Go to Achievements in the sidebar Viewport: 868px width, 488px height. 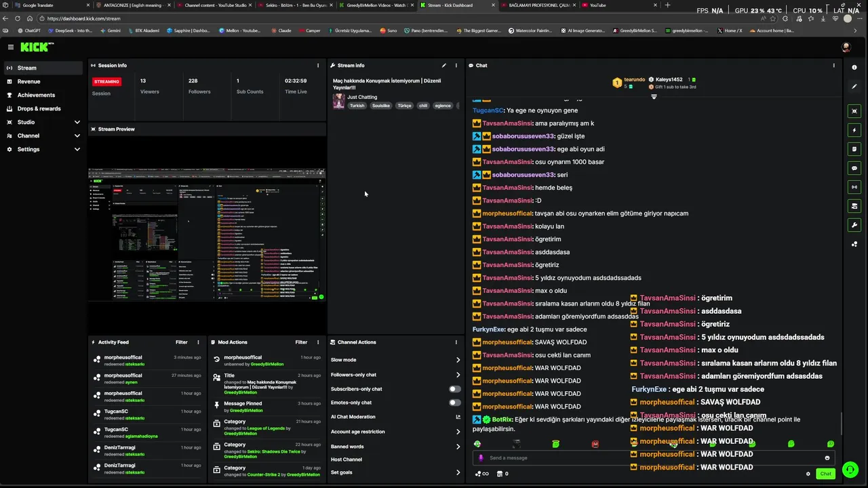click(x=44, y=95)
